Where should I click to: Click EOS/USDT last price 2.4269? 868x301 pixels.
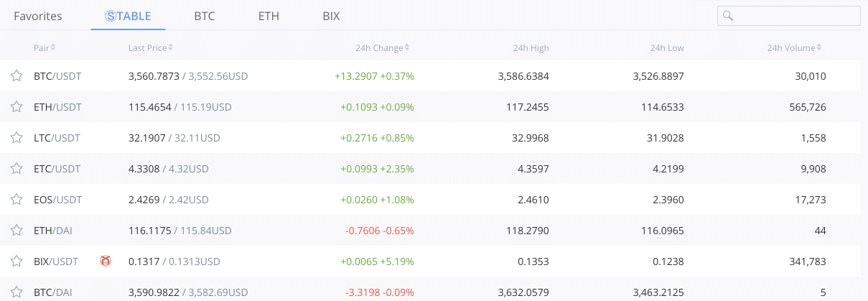[x=144, y=200]
